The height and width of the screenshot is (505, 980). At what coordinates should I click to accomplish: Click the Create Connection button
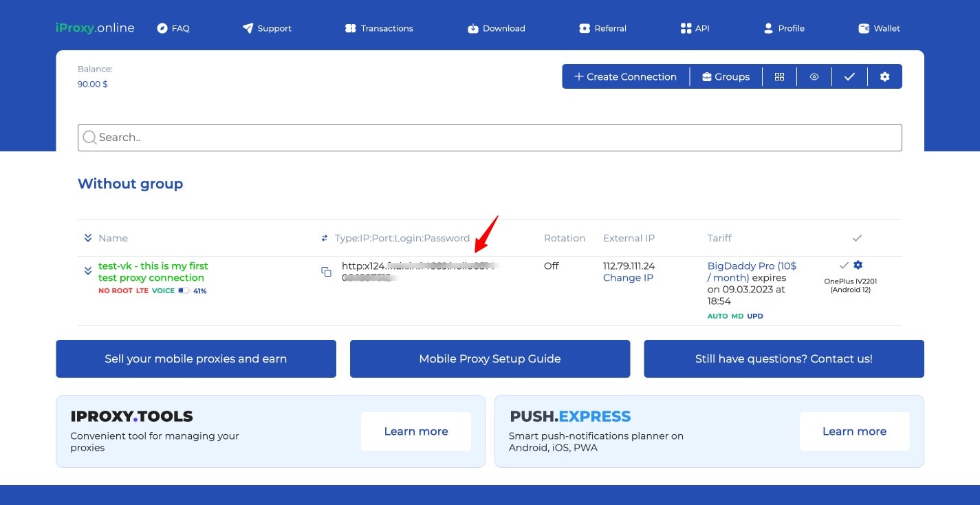coord(625,77)
